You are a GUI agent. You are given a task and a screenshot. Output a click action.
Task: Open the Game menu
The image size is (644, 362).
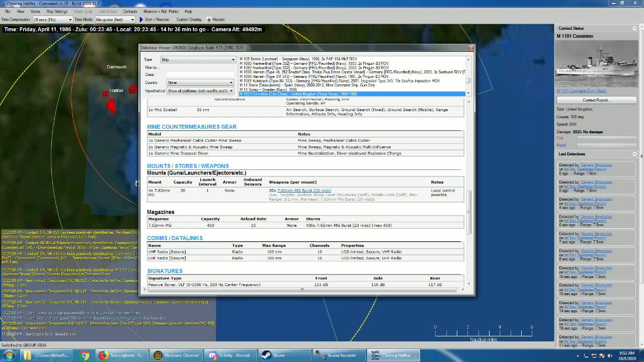pyautogui.click(x=35, y=11)
